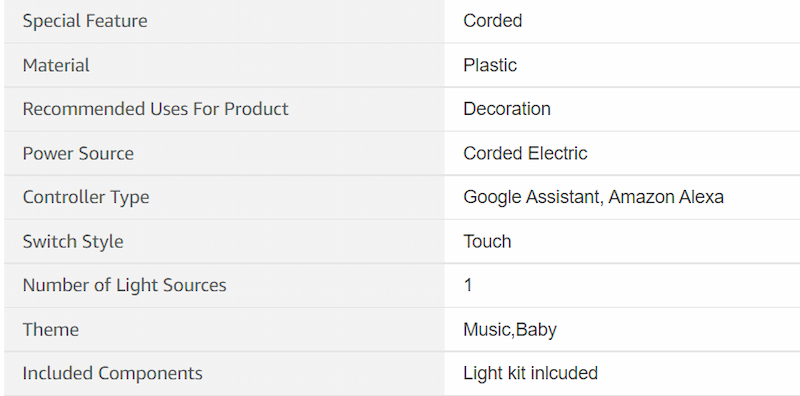This screenshot has width=800, height=396.
Task: Click the Material row label
Action: [56, 65]
